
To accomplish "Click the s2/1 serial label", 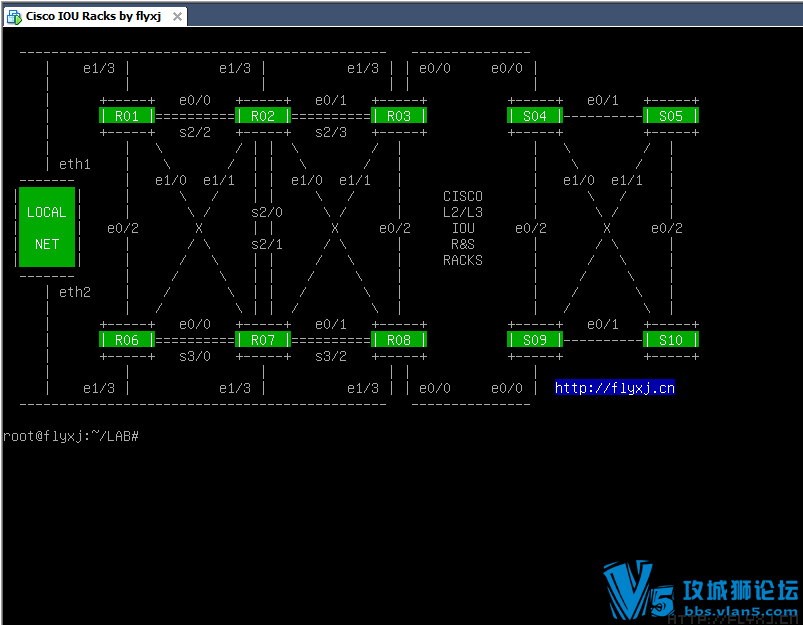I will coord(267,244).
